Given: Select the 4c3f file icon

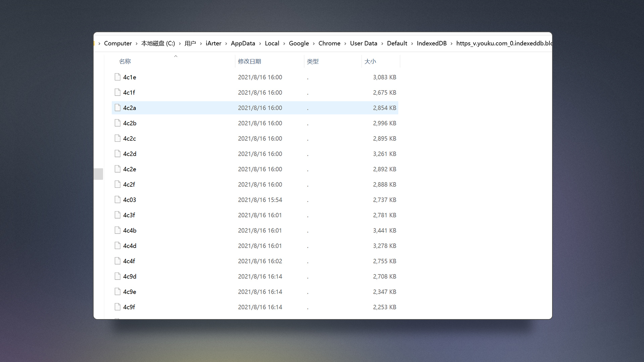Looking at the screenshot, I should point(117,215).
